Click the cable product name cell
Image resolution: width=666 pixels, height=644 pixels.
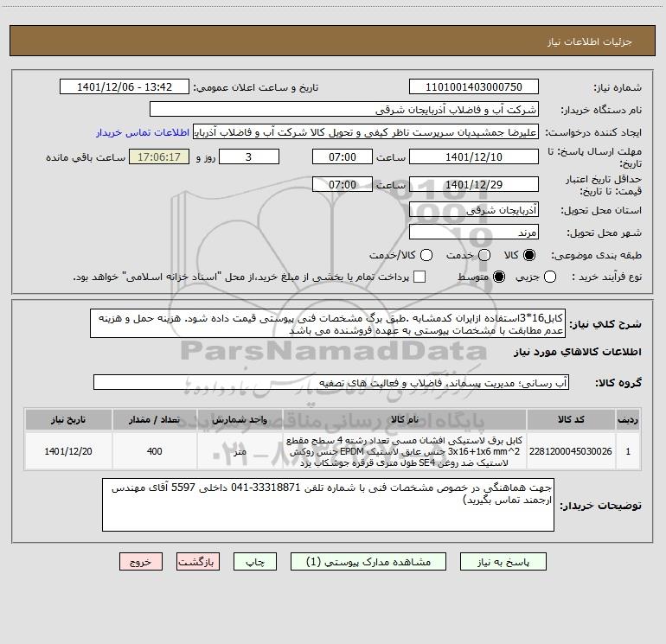coord(405,451)
